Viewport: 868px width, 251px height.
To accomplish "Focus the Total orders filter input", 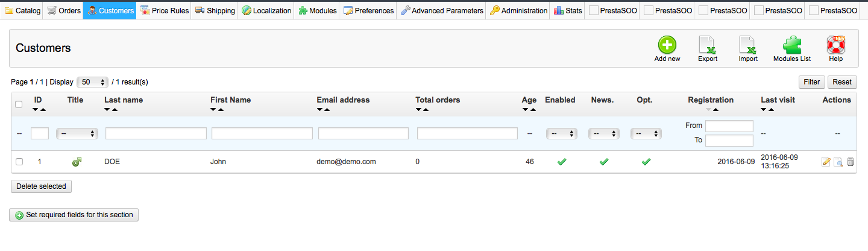I will [467, 133].
